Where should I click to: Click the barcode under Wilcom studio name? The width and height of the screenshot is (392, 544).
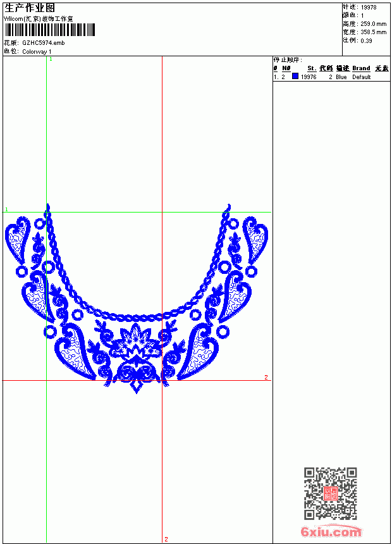(x=50, y=30)
